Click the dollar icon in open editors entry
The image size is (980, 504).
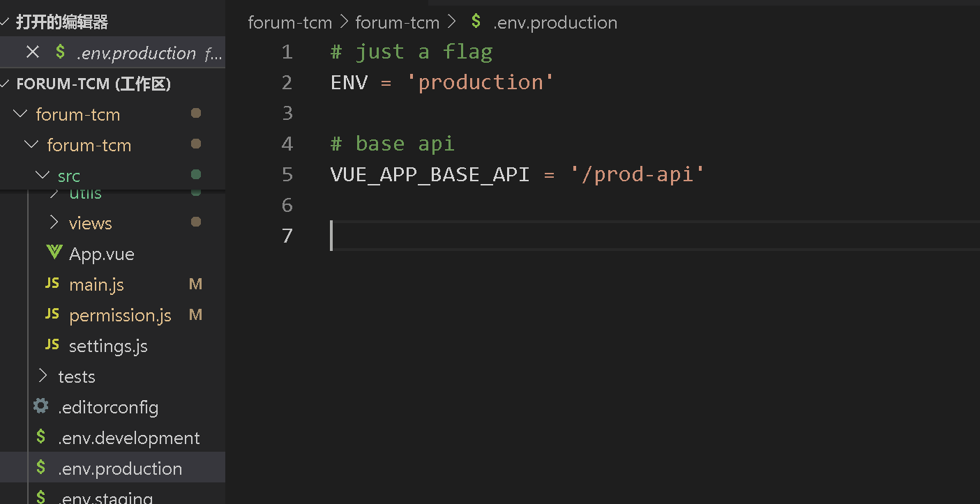pyautogui.click(x=61, y=52)
